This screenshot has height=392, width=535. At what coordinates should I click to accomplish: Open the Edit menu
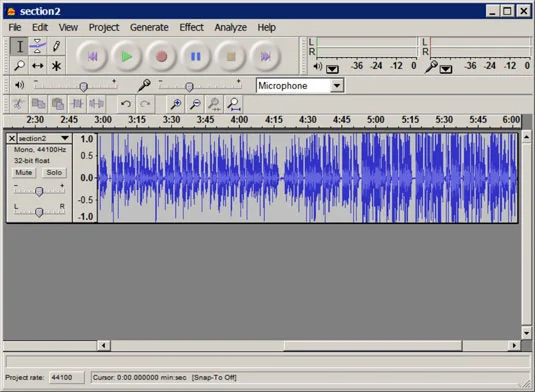(x=40, y=27)
